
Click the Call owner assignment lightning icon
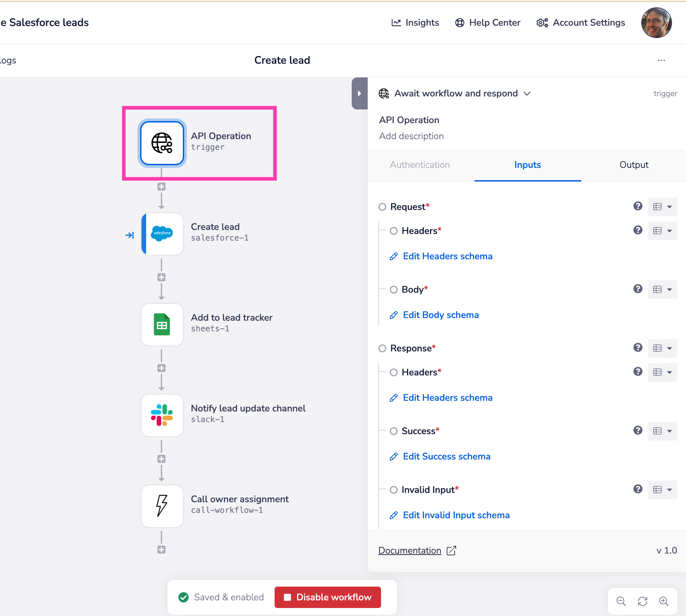(x=162, y=506)
